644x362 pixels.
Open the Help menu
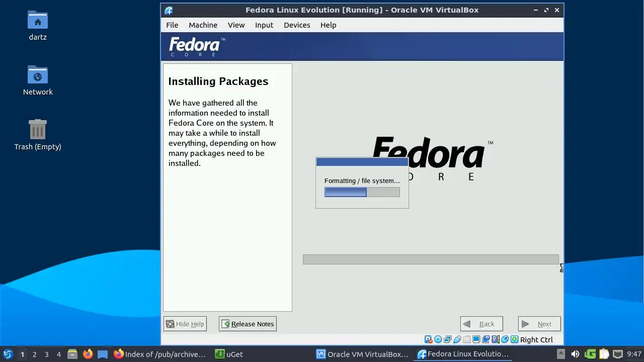tap(328, 25)
